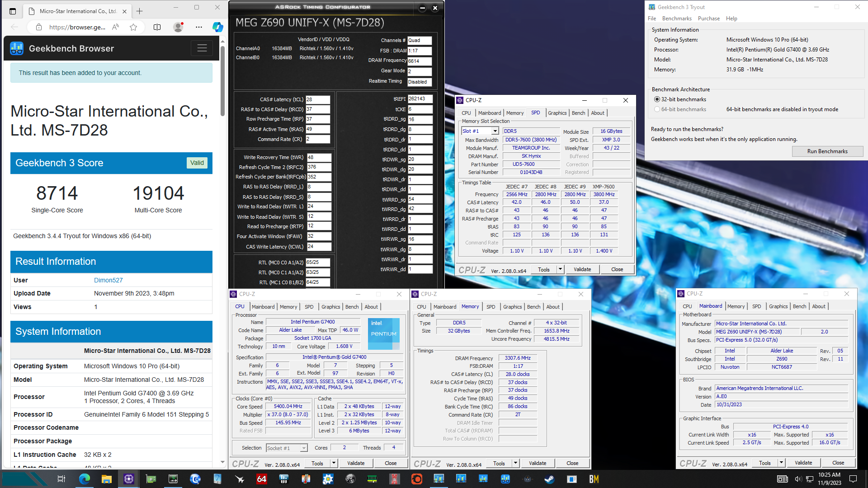868x488 pixels.
Task: Open the File menu in Geekbench 3 Tryout
Action: (652, 19)
